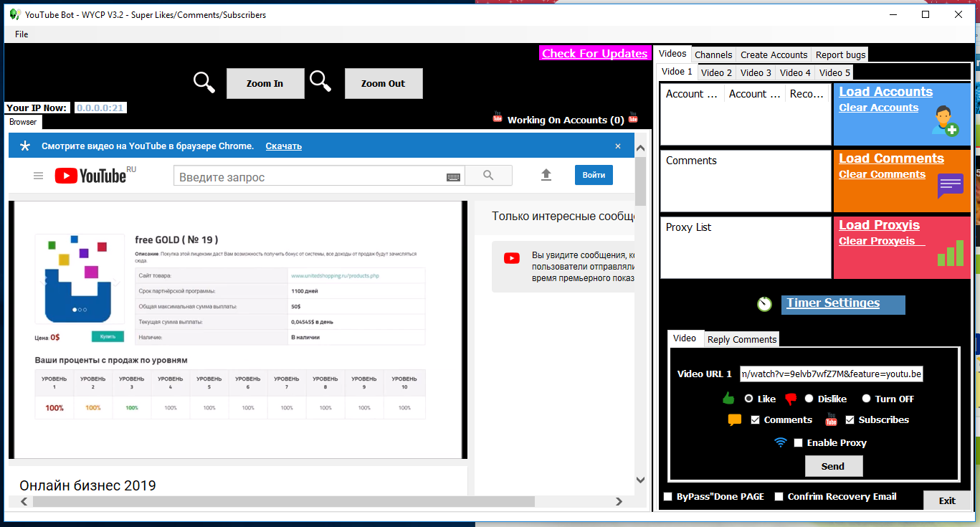Image resolution: width=980 pixels, height=527 pixels.
Task: Click the Video URL 1 input field
Action: pyautogui.click(x=832, y=374)
